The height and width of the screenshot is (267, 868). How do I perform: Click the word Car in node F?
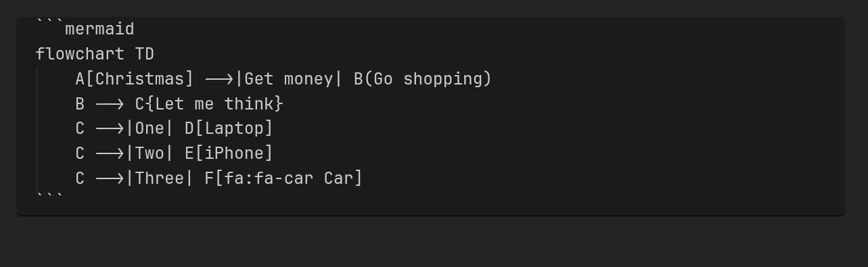338,178
